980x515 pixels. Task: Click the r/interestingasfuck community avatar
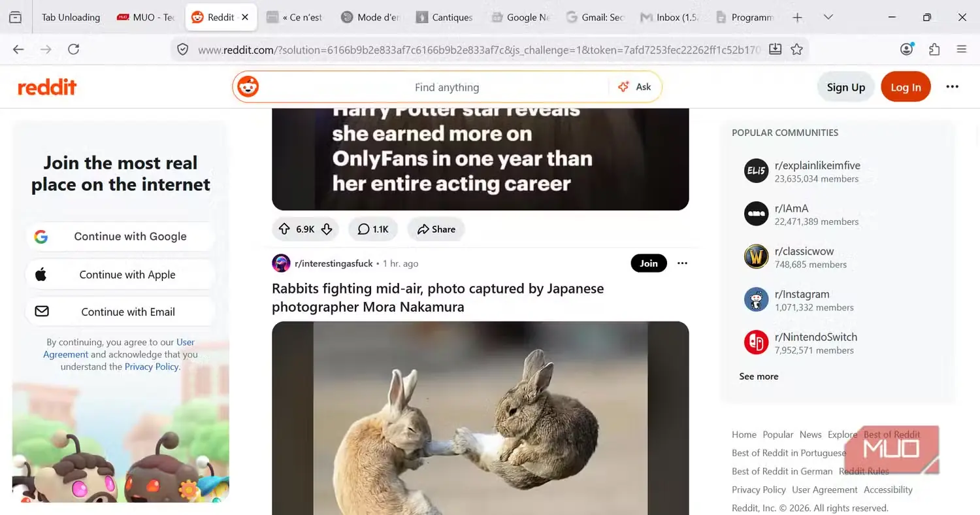281,263
